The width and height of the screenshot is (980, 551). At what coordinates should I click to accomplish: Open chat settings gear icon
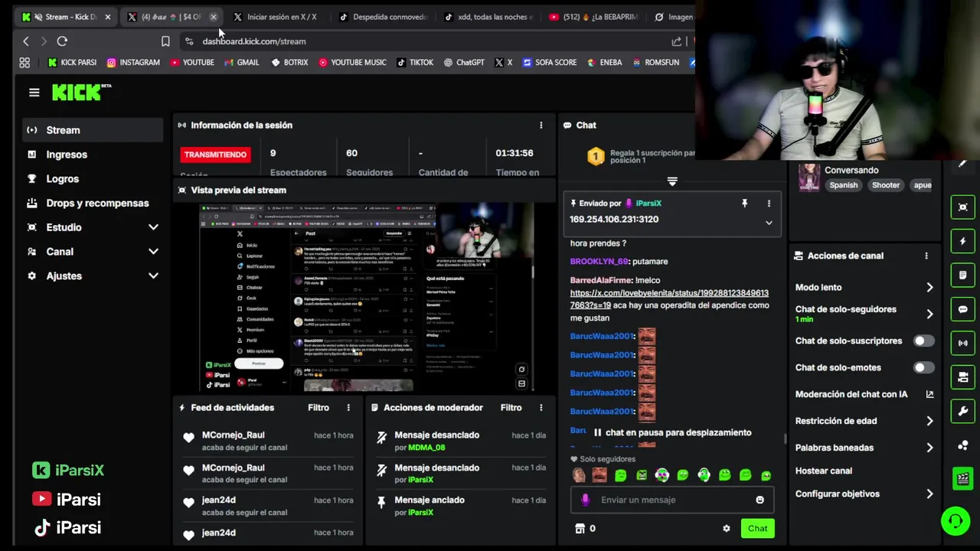pos(726,529)
